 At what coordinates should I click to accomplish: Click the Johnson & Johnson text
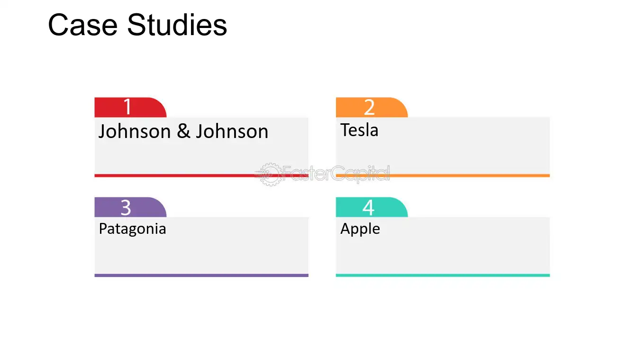[183, 131]
